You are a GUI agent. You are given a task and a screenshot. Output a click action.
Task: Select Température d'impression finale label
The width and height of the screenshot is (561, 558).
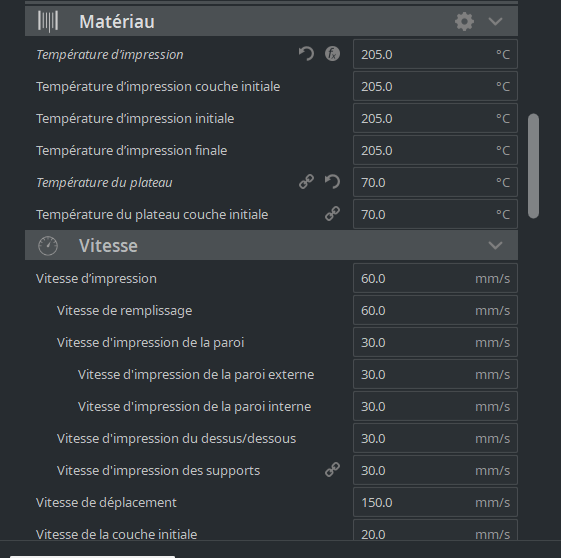click(x=132, y=151)
